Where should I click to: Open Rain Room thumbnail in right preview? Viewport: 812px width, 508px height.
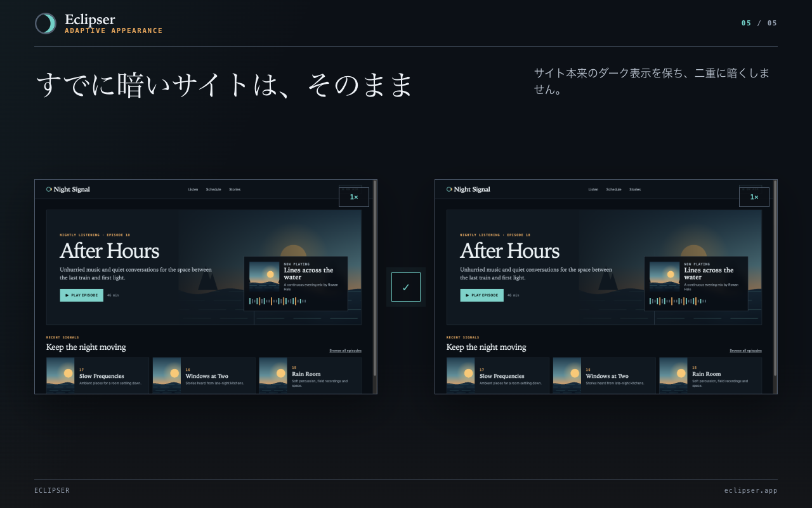(674, 375)
